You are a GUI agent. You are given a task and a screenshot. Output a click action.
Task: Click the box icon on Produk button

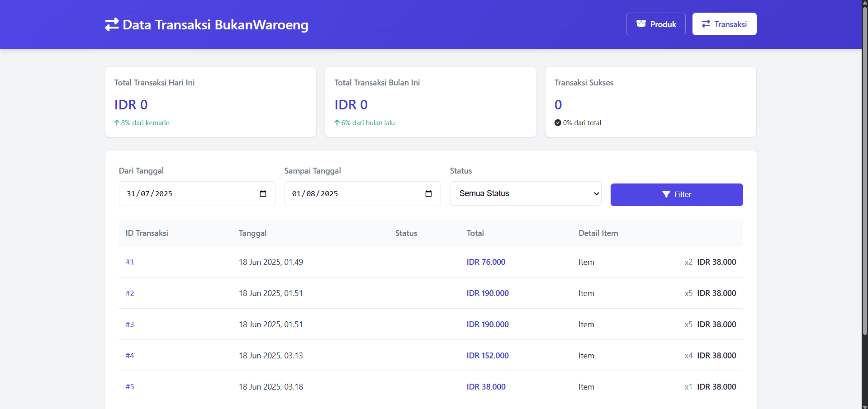click(641, 24)
